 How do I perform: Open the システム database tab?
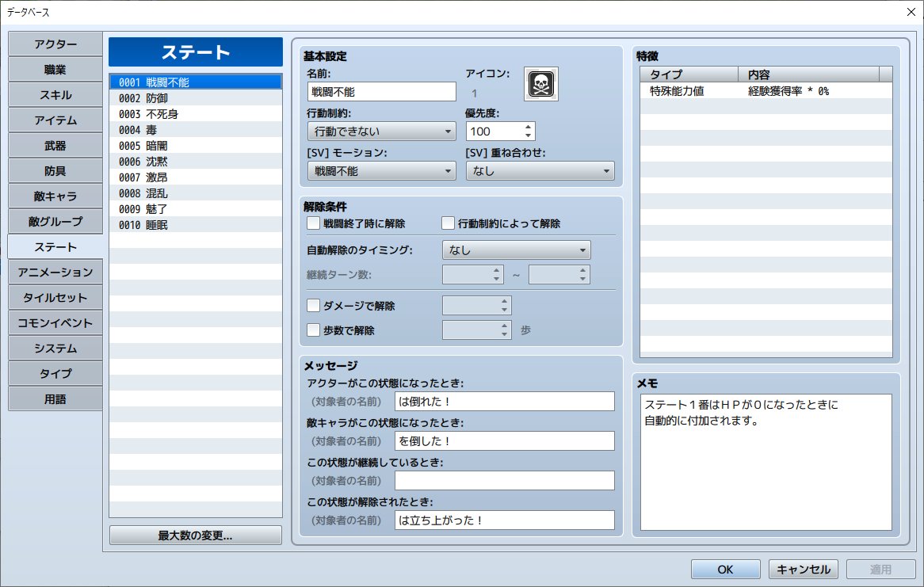click(55, 348)
